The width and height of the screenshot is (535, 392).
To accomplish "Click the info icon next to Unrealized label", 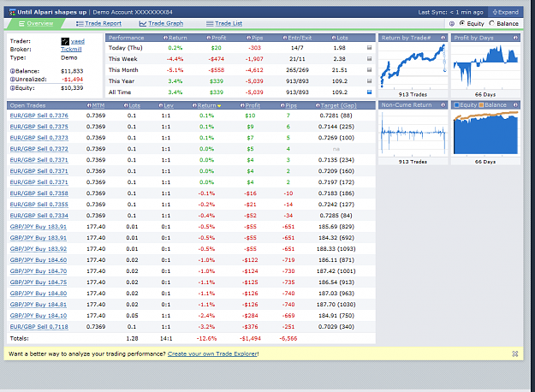I will 12,80.
